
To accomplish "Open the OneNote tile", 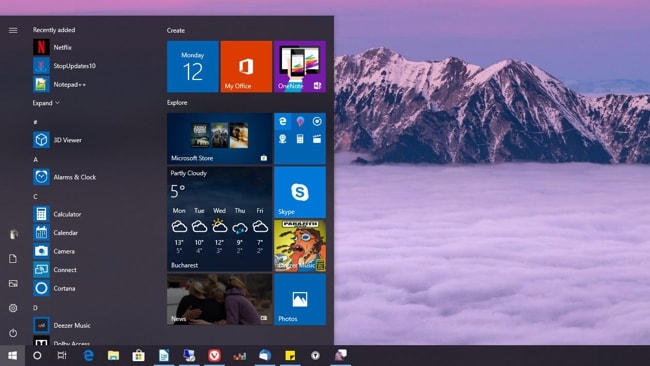I will pyautogui.click(x=300, y=66).
